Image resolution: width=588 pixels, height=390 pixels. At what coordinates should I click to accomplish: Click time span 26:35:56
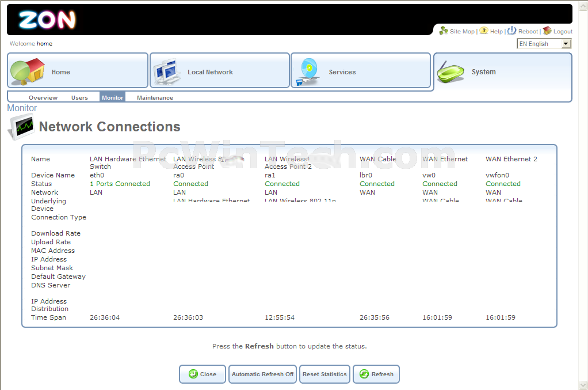tap(375, 317)
